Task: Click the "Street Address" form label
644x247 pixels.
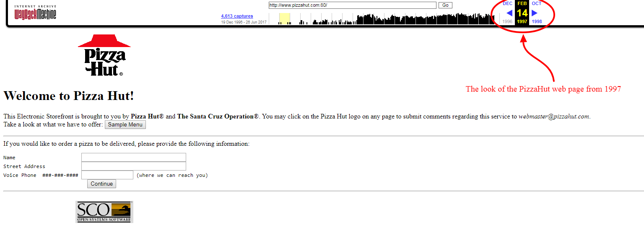Action: [x=24, y=166]
